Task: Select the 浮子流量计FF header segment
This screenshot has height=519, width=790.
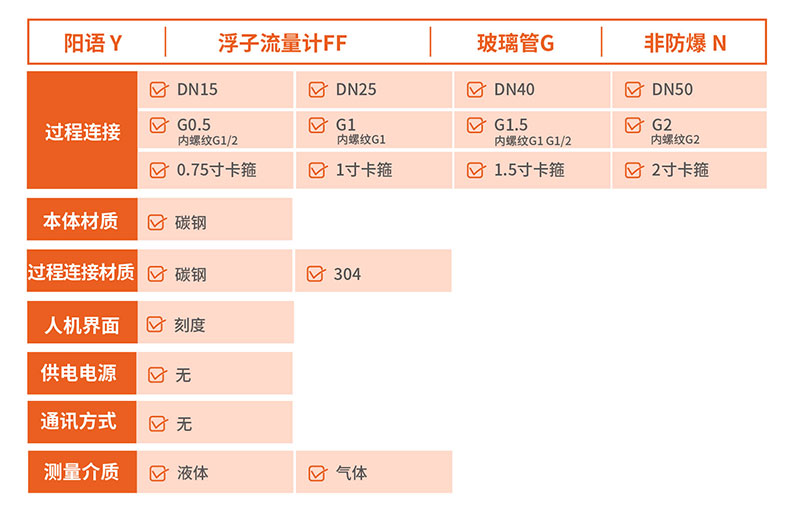Action: [297, 44]
